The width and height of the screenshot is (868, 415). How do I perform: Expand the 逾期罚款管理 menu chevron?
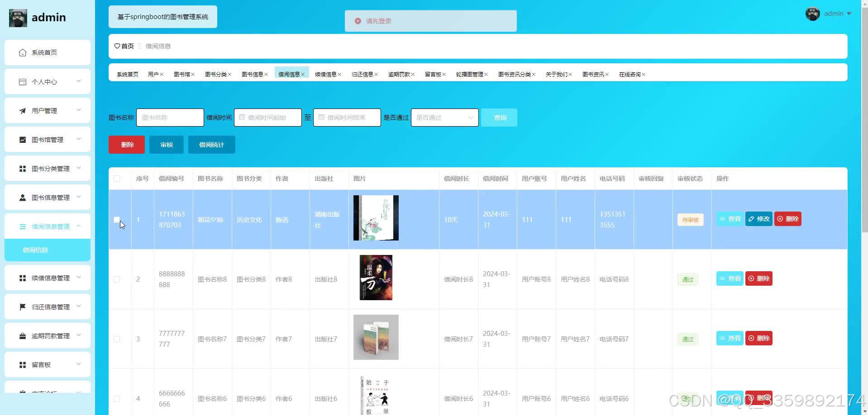click(79, 335)
